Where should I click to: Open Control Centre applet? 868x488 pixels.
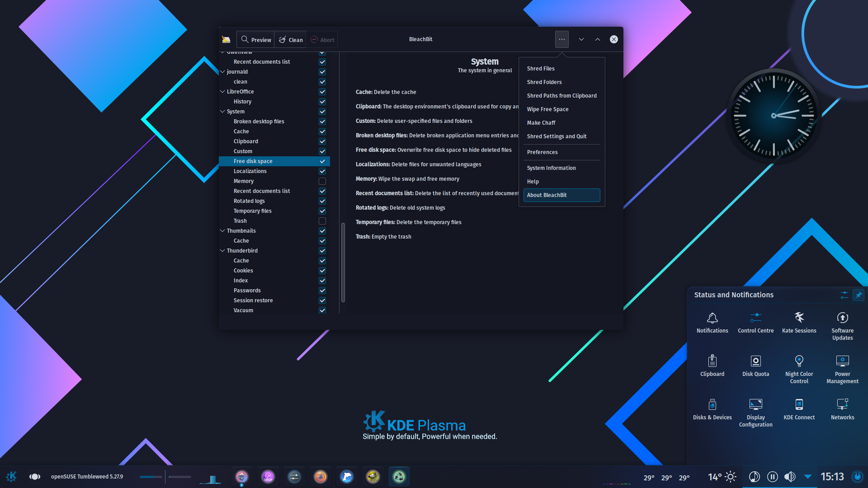click(755, 323)
